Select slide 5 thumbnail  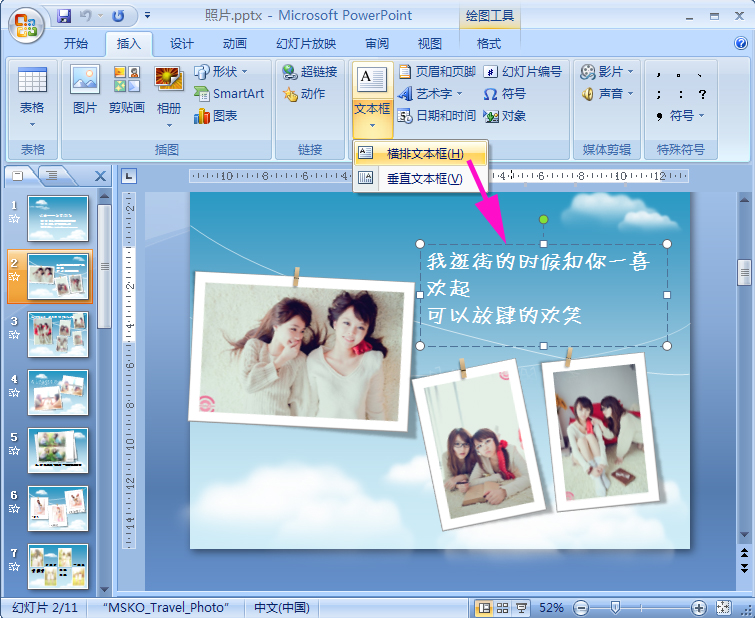click(x=58, y=450)
